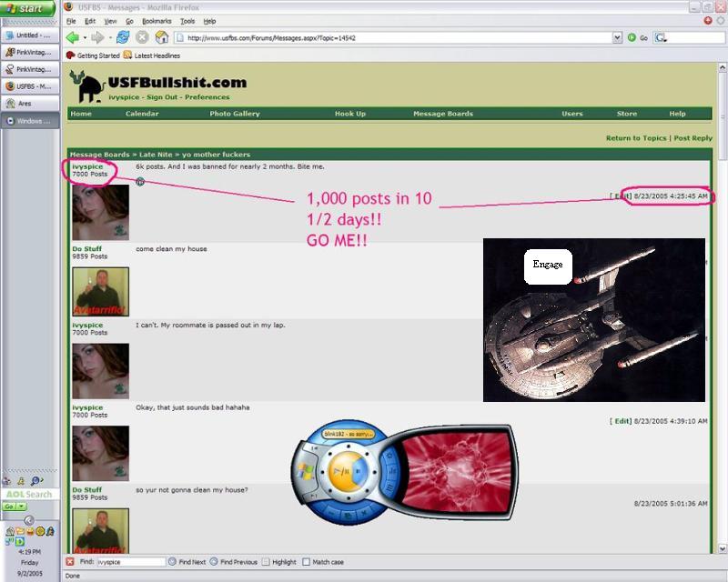The image size is (728, 582).
Task: Open the Photo Gallery nav item
Action: pos(235,114)
